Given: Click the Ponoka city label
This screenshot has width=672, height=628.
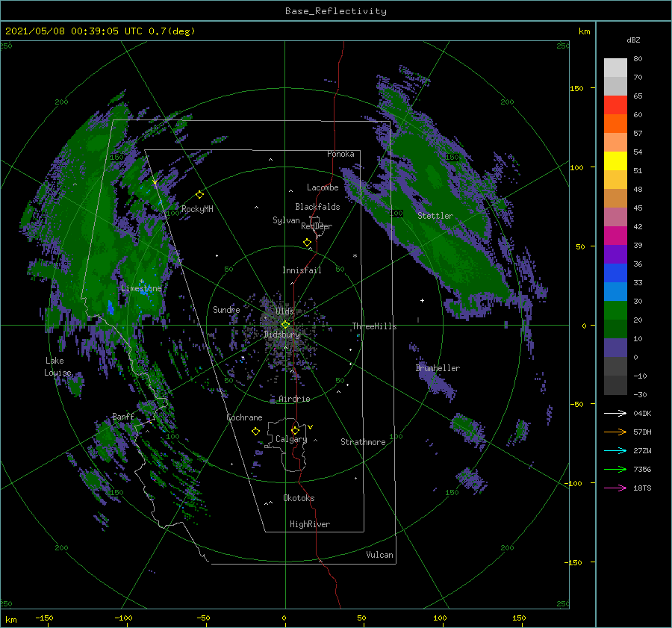Looking at the screenshot, I should click(x=340, y=154).
